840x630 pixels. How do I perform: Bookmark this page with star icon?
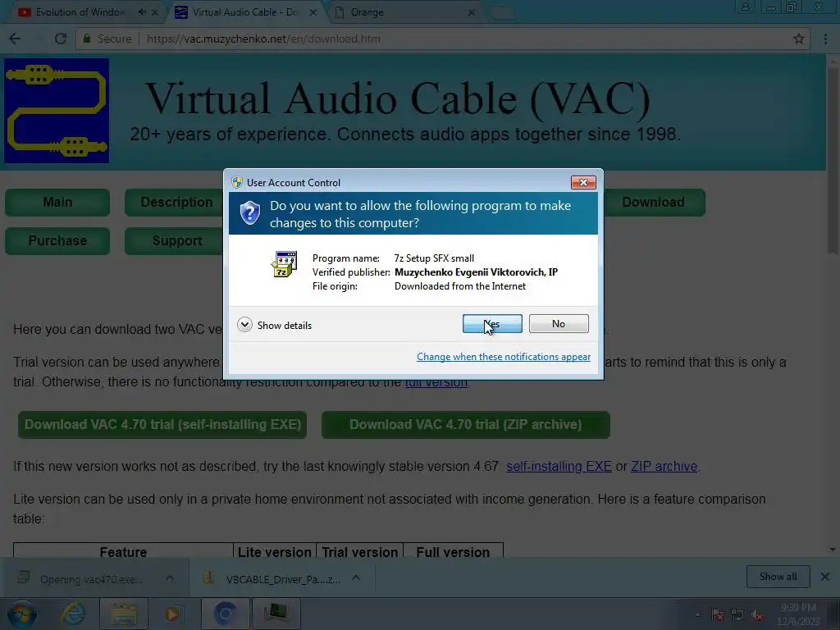pos(799,39)
